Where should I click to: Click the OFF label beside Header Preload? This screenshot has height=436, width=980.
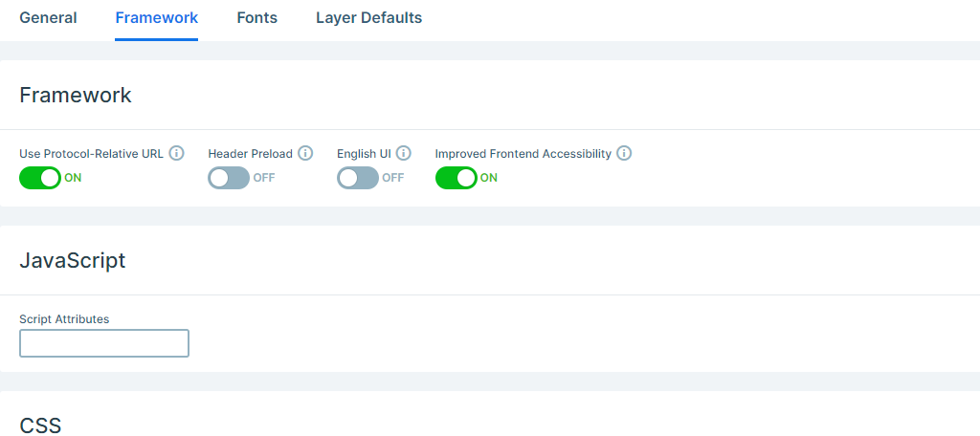(x=264, y=178)
